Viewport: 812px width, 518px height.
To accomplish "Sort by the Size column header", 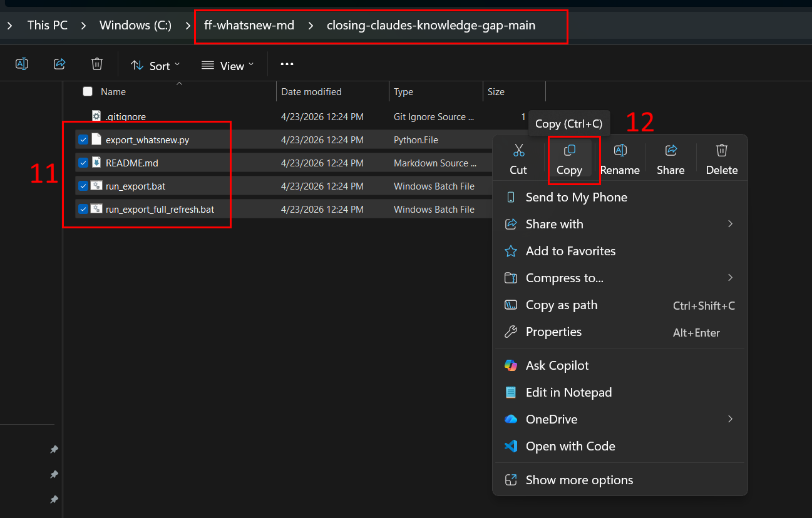I will tap(496, 91).
